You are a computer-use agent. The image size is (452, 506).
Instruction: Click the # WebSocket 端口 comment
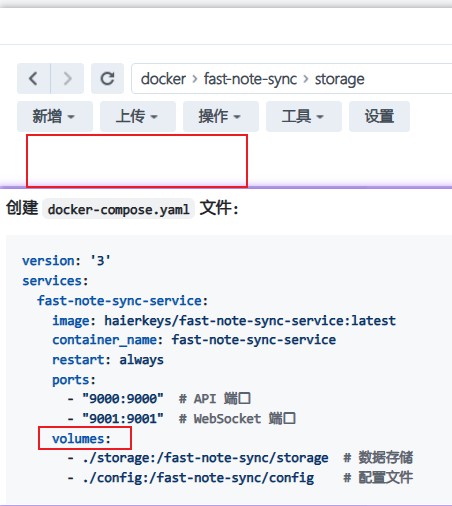[x=237, y=419]
